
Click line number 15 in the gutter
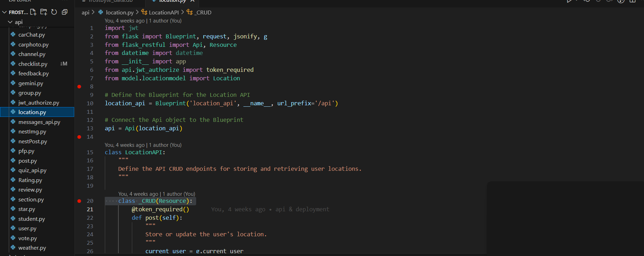(x=90, y=152)
